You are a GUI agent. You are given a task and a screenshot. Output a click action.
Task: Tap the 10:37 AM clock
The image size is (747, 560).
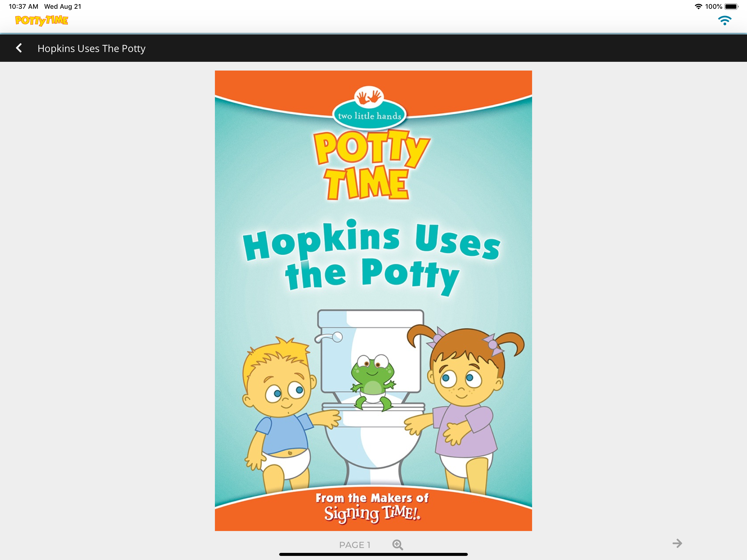click(23, 6)
